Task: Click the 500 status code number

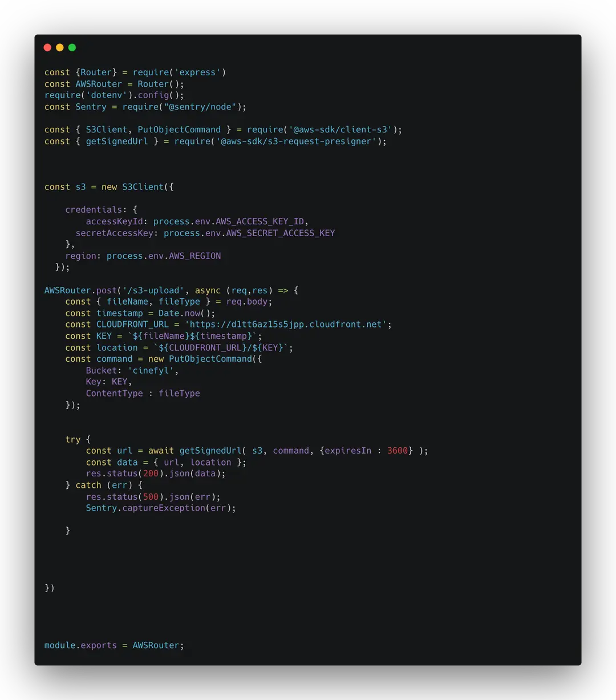Action: click(151, 496)
